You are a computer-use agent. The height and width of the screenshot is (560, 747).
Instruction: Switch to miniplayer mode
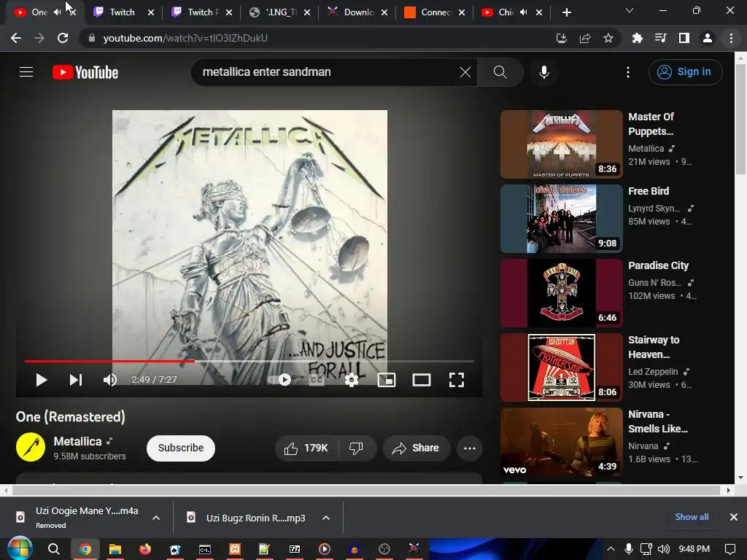387,379
